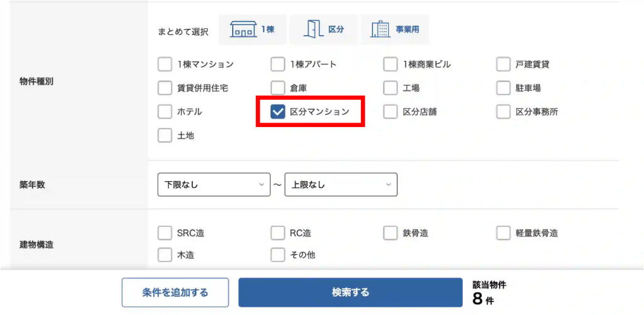Tick the 軽量鉄骨造 checkbox
The height and width of the screenshot is (315, 644).
503,233
